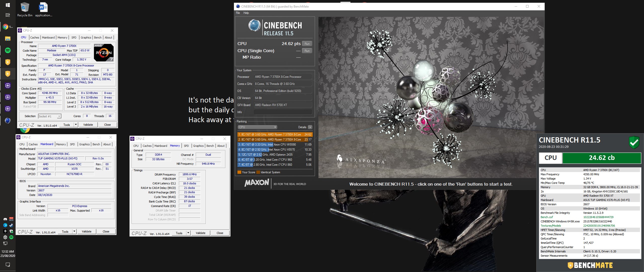The image size is (644, 272).
Task: Click the network status tray icon
Action: tap(5, 243)
